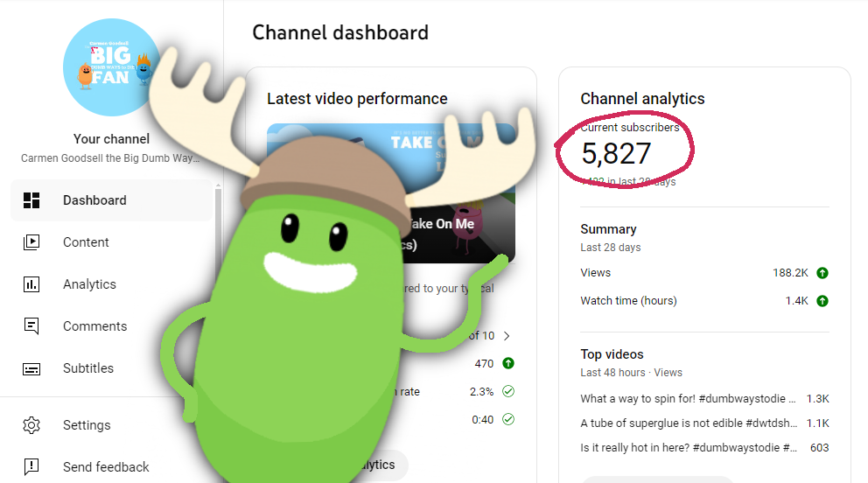868x483 pixels.
Task: Open the Analytics bar chart icon
Action: (31, 284)
